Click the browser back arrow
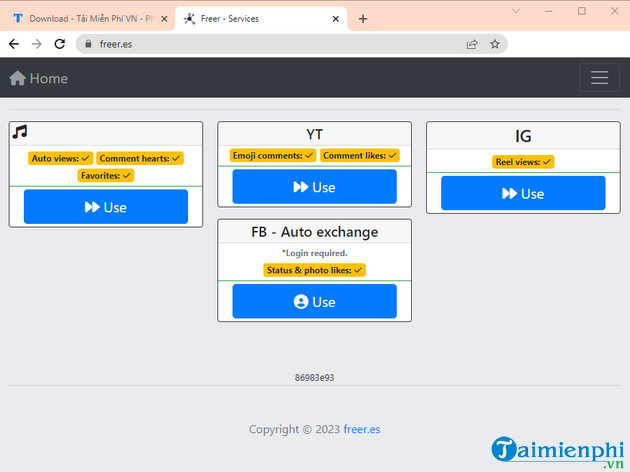This screenshot has width=630, height=472. (x=14, y=44)
